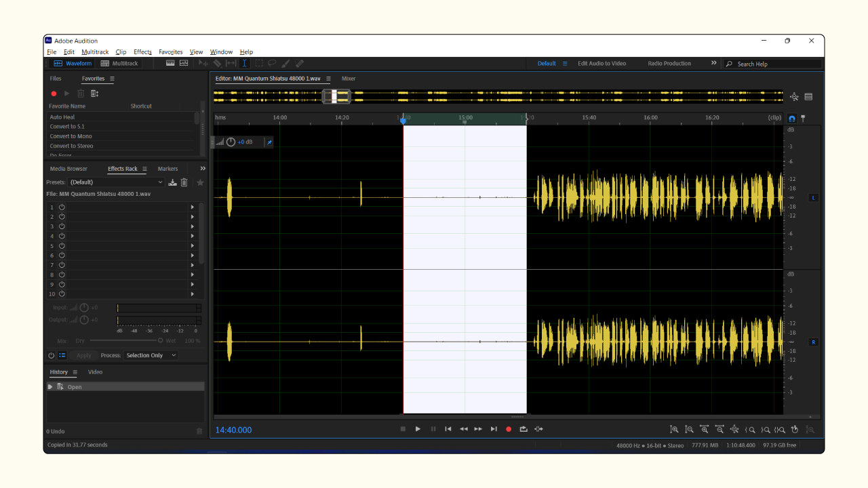Show more workspaces with double chevron
The width and height of the screenshot is (868, 488).
[713, 63]
